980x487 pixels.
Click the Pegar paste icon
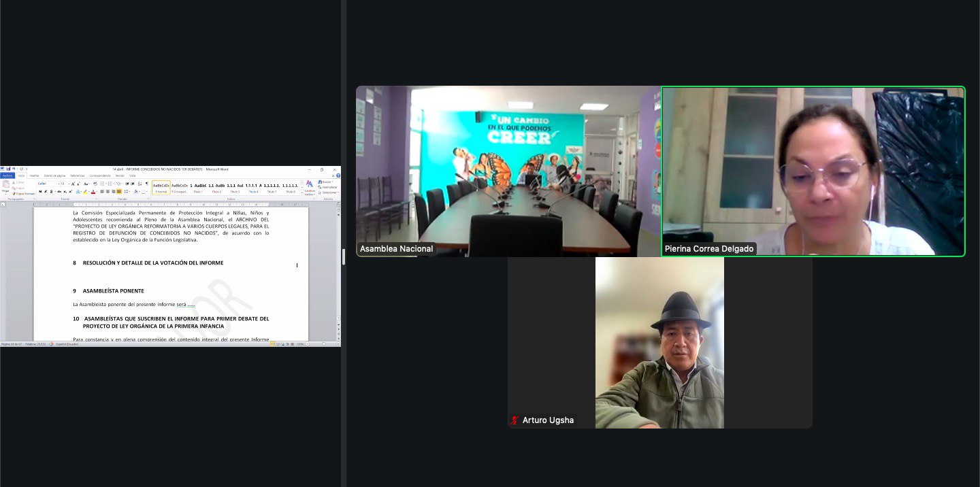pos(5,186)
